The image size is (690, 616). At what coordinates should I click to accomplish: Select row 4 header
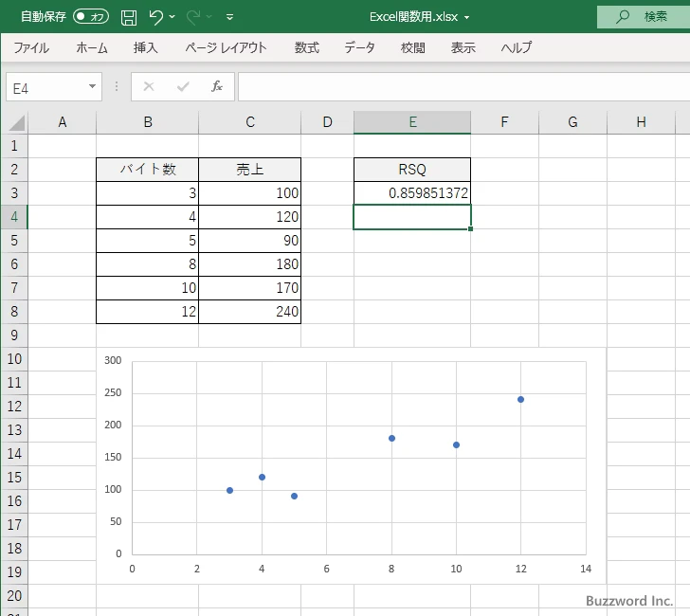(14, 217)
